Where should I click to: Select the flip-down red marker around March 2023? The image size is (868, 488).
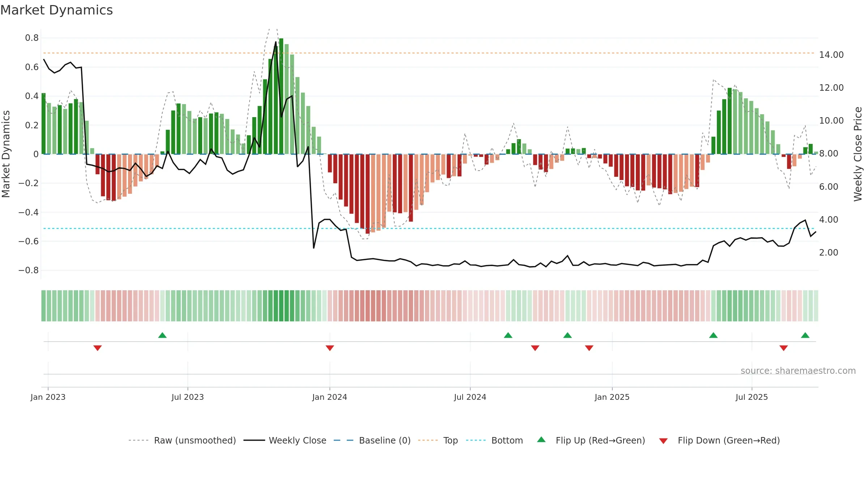click(x=98, y=348)
